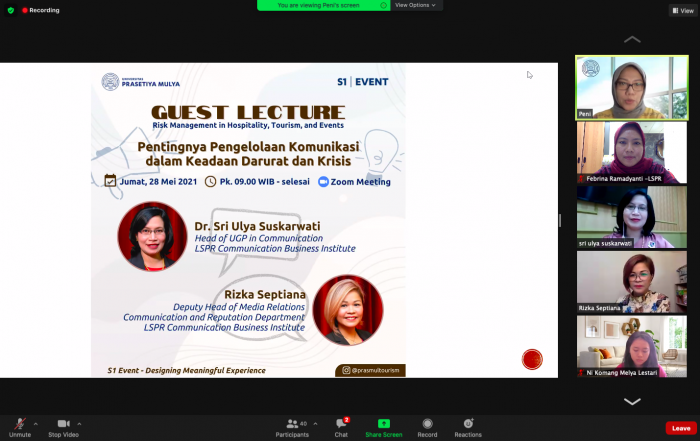Open the Reactions menu
Image resolution: width=700 pixels, height=441 pixels.
coord(468,428)
